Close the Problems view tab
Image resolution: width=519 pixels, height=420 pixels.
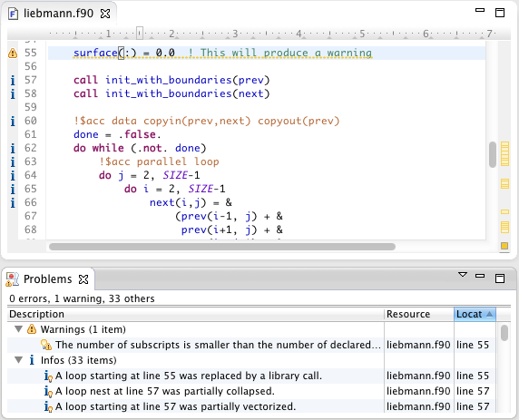(83, 279)
